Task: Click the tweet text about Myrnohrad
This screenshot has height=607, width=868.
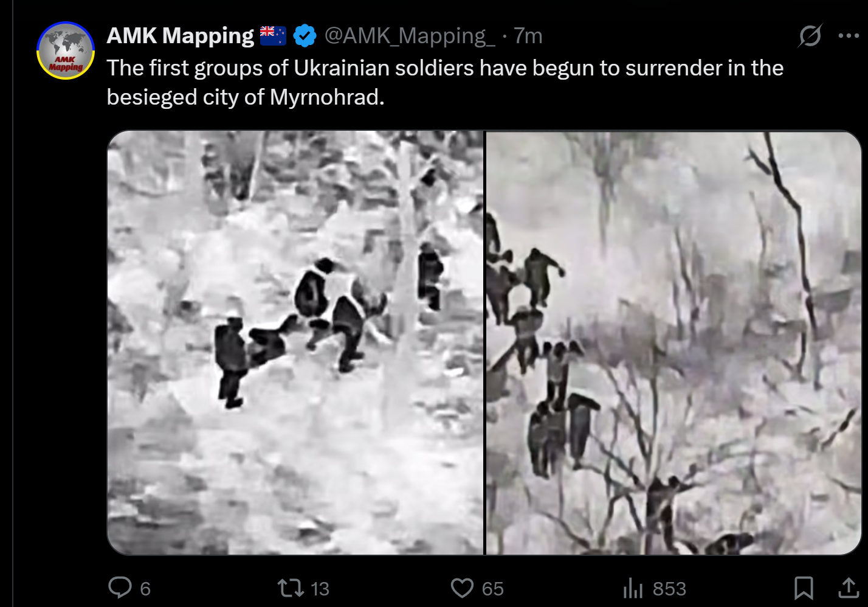Action: (445, 82)
